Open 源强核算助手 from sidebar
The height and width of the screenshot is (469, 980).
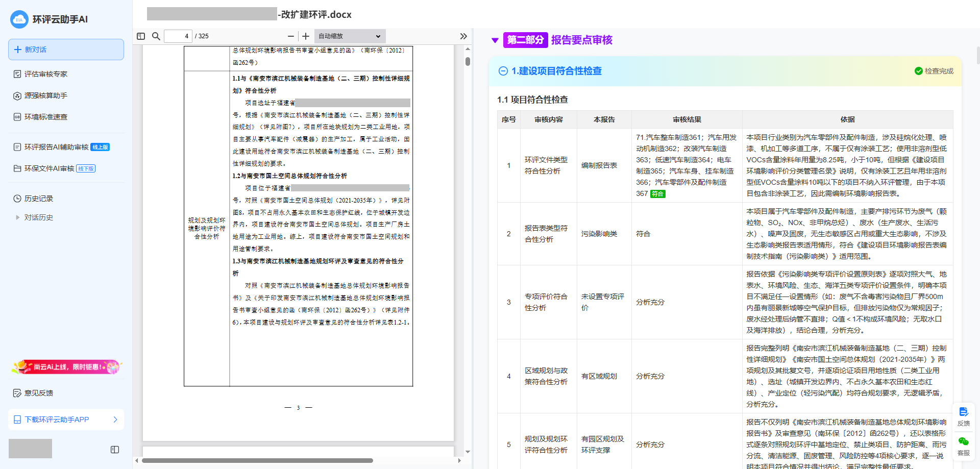[46, 95]
